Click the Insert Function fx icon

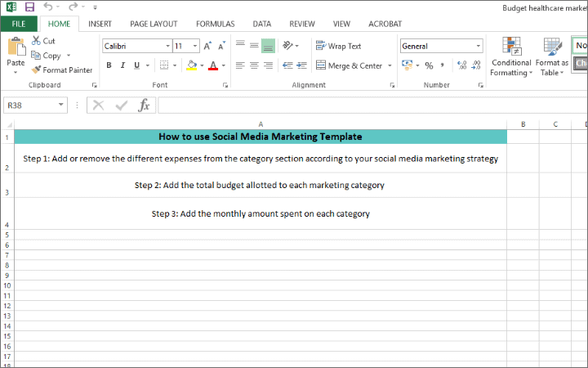point(144,105)
